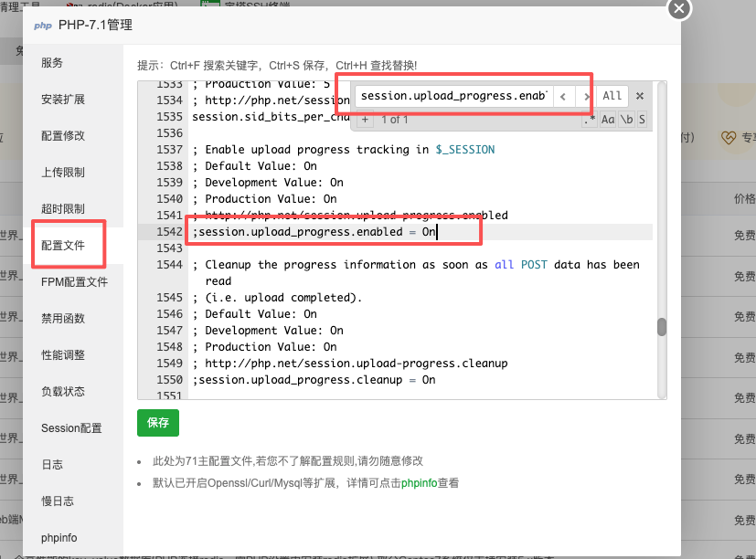Click the green 保存 button
Image resolution: width=756 pixels, height=559 pixels.
(x=158, y=423)
